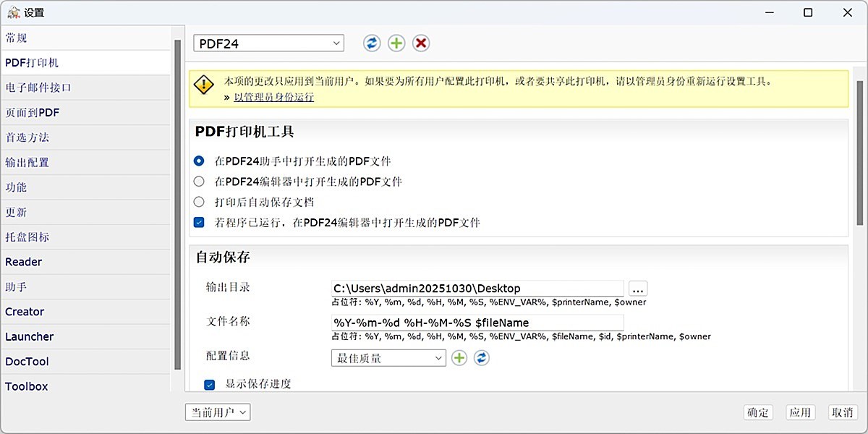Click the warning icon in the yellow notice banner
Image resolution: width=868 pixels, height=434 pixels.
203,85
